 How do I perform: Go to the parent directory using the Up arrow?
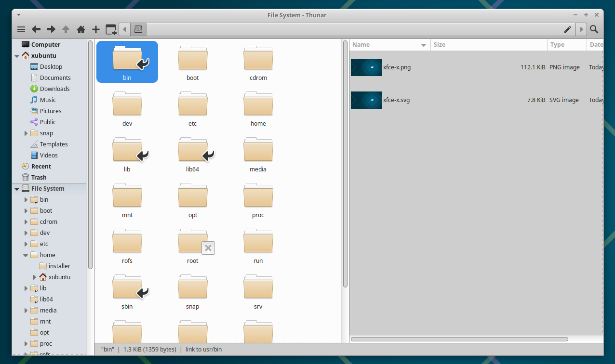pos(66,29)
